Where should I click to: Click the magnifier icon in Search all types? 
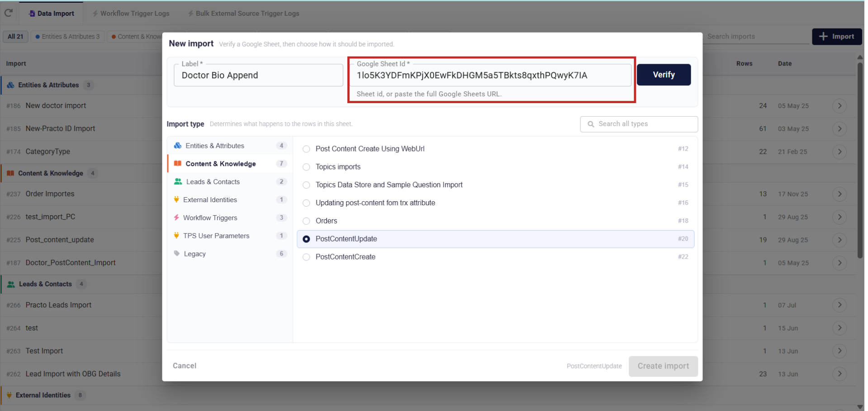591,124
